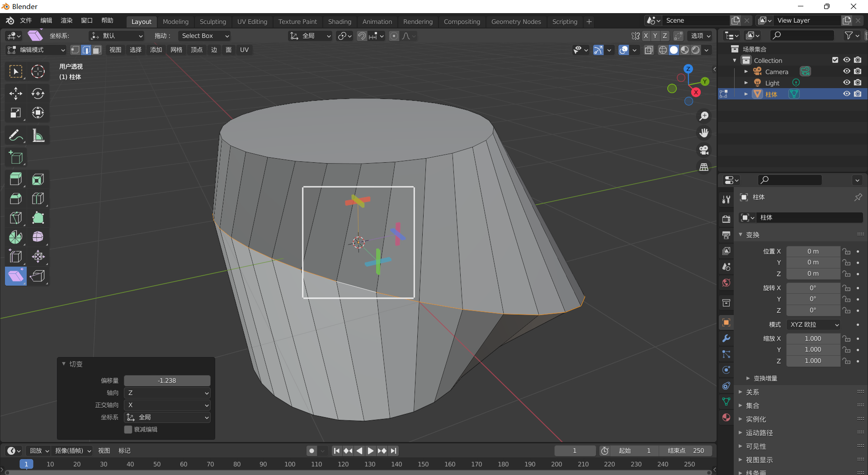This screenshot has width=868, height=475.
Task: Activate the Knife tool
Action: click(x=16, y=218)
